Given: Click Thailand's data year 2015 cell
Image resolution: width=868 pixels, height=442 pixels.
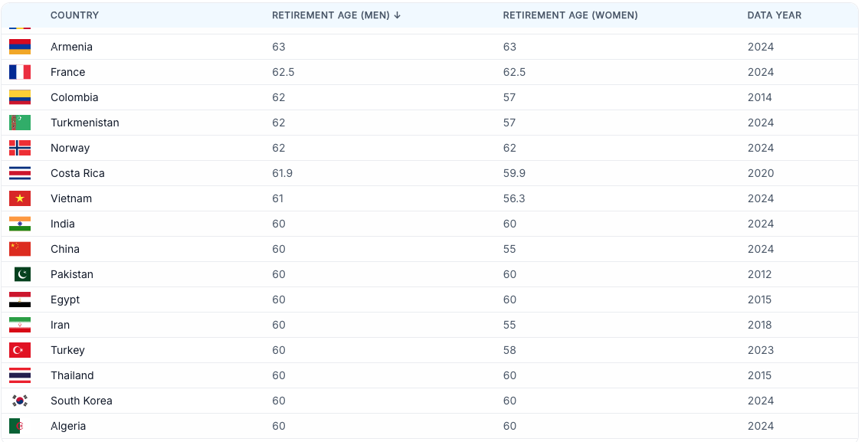Looking at the screenshot, I should pyautogui.click(x=759, y=375).
